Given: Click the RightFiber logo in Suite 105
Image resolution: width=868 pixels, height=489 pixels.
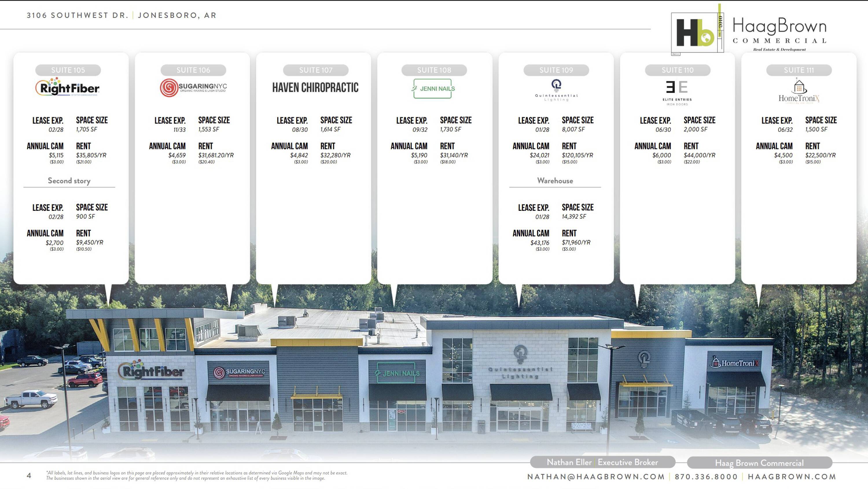Looking at the screenshot, I should pyautogui.click(x=68, y=87).
